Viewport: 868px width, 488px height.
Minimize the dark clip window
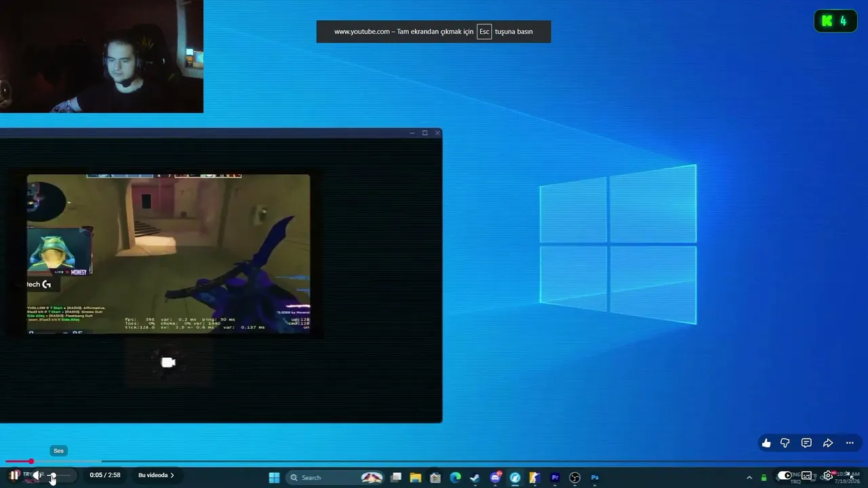(x=412, y=133)
